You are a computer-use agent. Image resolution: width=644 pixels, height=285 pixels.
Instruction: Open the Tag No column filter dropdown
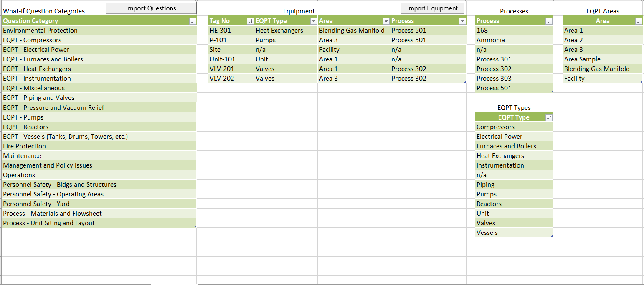tap(250, 21)
